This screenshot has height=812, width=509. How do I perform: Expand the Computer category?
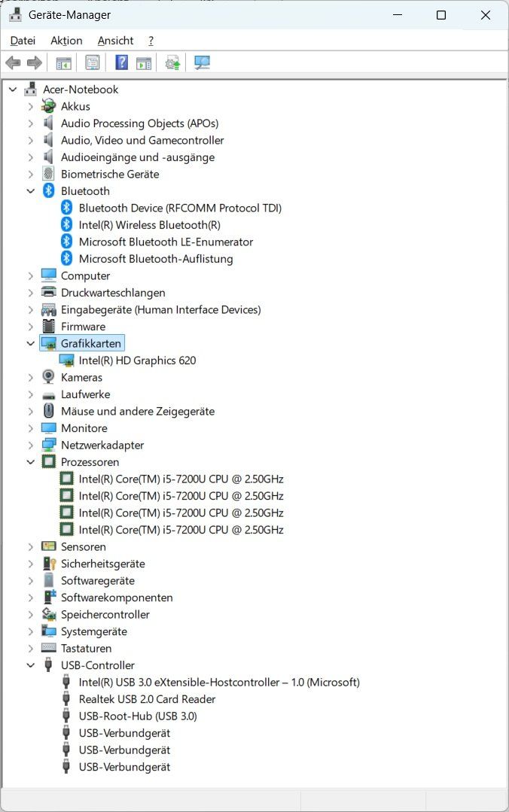click(x=31, y=276)
